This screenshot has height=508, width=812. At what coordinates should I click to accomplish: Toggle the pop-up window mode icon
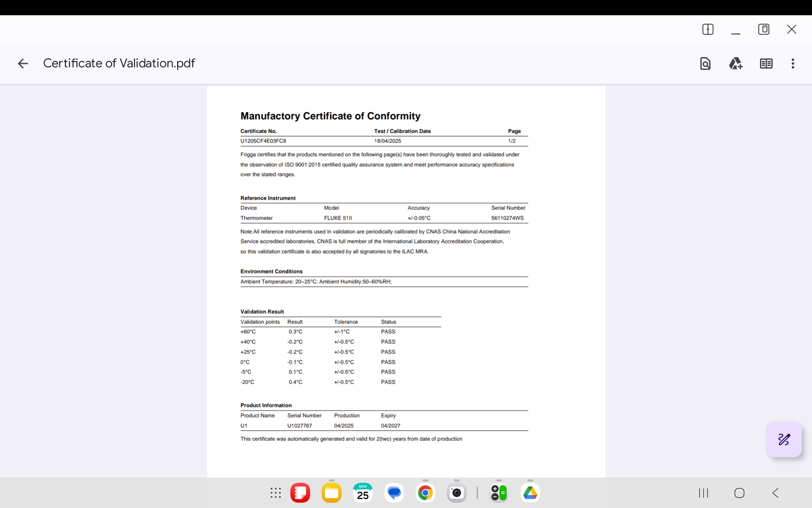pos(763,29)
